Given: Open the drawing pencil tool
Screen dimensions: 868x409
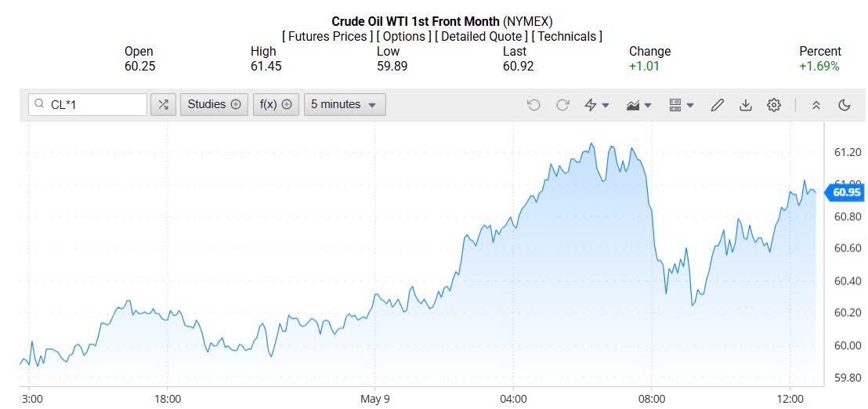Looking at the screenshot, I should pyautogui.click(x=717, y=105).
